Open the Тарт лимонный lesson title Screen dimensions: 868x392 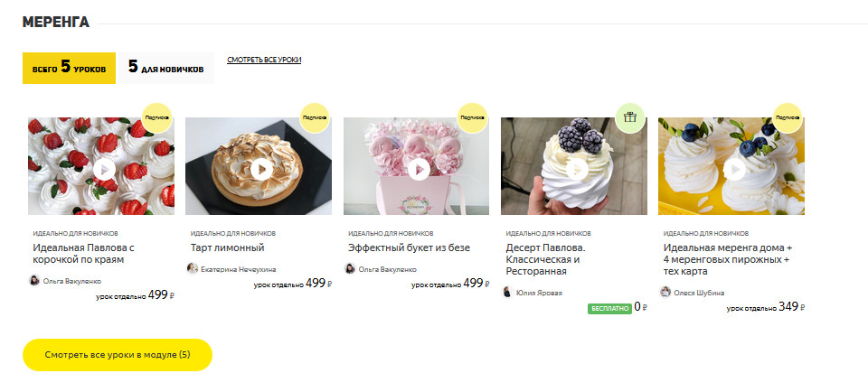tap(228, 247)
